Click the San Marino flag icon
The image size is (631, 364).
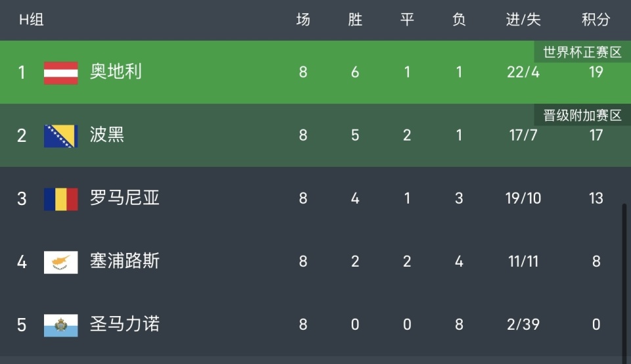pos(60,325)
